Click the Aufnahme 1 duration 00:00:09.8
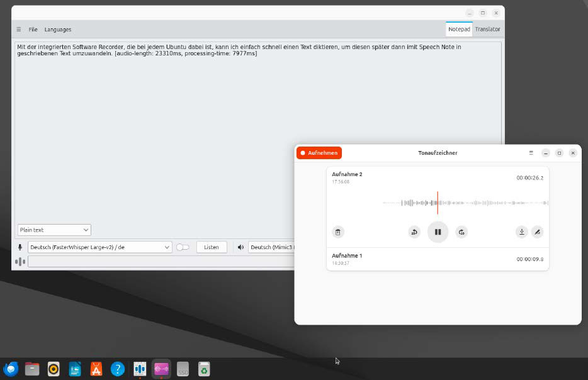This screenshot has height=380, width=588. [x=530, y=259]
